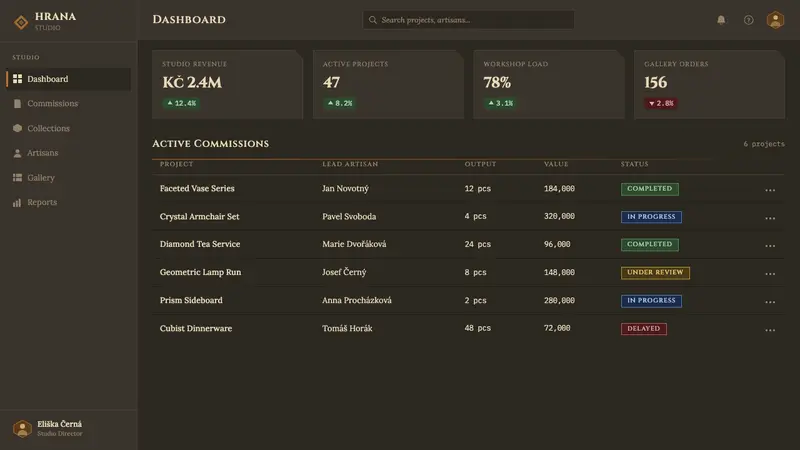Navigate to Gallery
800x450 pixels.
68,178
